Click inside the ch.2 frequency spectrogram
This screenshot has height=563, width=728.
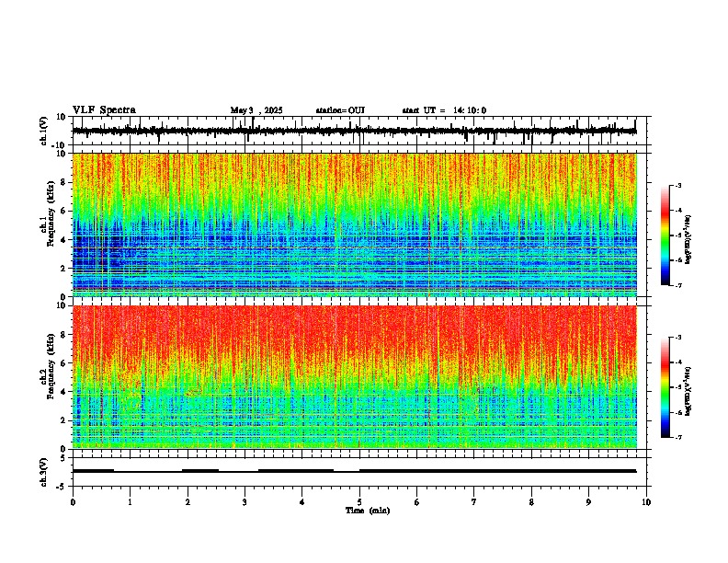[x=355, y=377]
